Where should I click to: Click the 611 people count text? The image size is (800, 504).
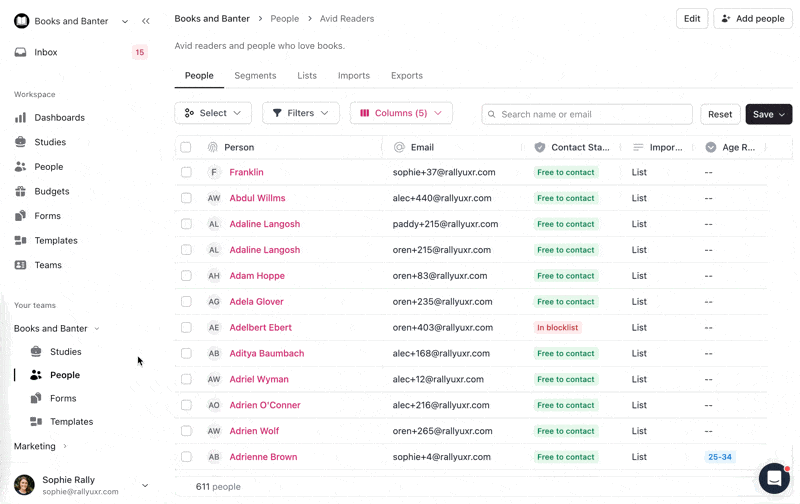pyautogui.click(x=218, y=487)
